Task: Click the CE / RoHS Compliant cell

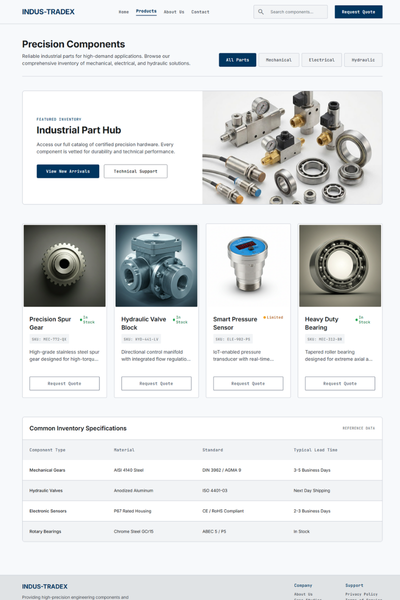Action: click(x=223, y=511)
